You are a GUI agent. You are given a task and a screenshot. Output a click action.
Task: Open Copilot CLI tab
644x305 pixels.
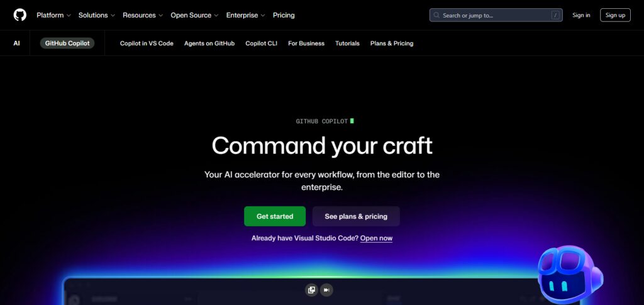point(261,43)
